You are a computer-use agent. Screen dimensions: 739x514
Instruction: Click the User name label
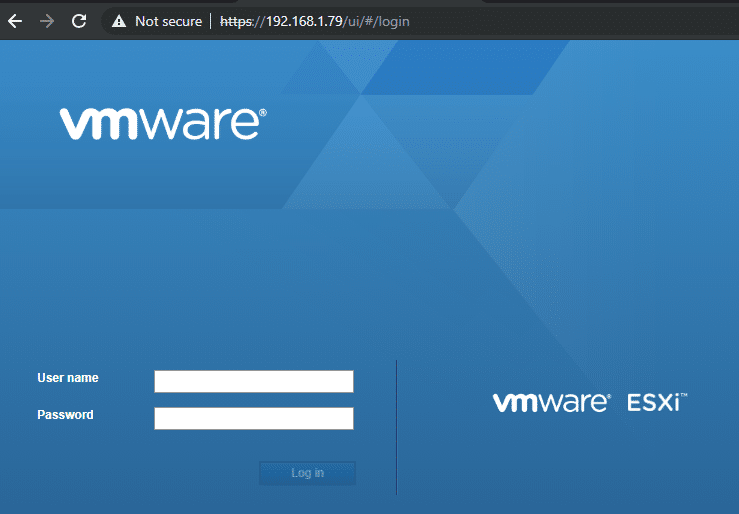tap(68, 378)
